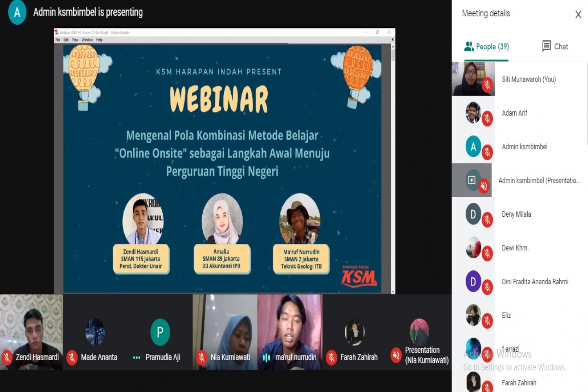Click mic icon next to Dini Fradita Ananda Rahmi
Screen dimensions: 588x392
tap(487, 287)
